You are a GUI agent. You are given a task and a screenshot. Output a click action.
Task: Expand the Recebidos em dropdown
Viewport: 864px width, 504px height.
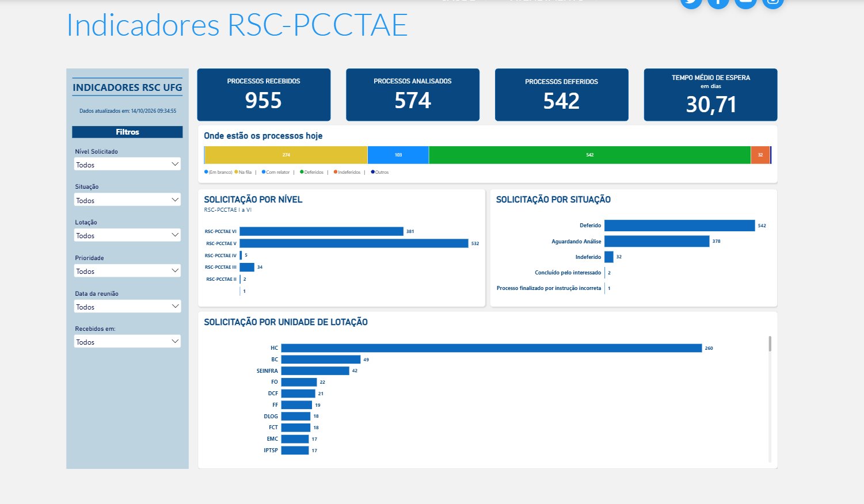pos(127,342)
